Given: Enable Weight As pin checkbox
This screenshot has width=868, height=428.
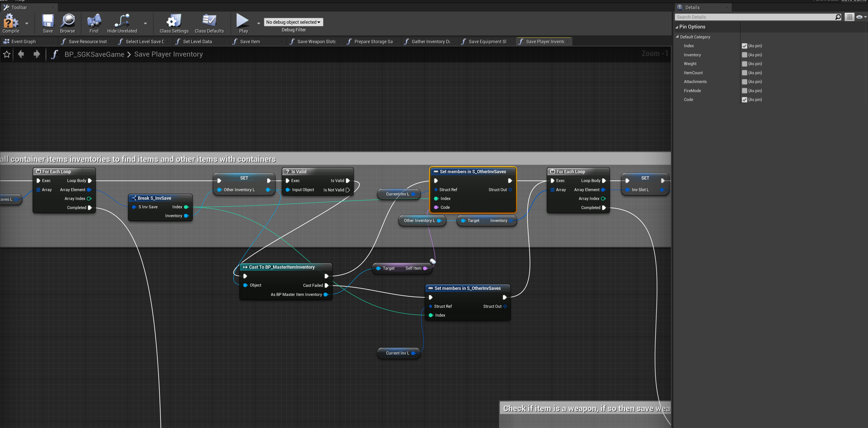Looking at the screenshot, I should [744, 64].
